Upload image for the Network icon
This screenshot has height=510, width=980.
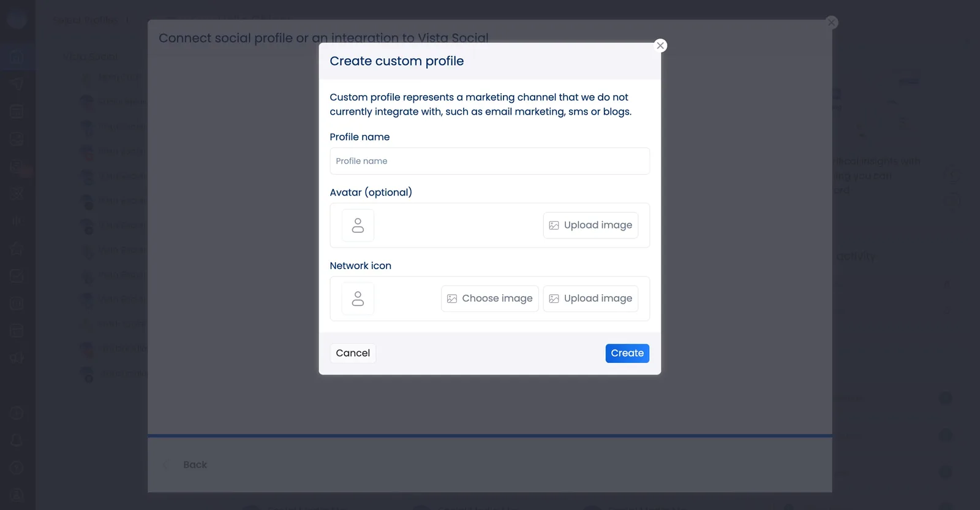590,299
